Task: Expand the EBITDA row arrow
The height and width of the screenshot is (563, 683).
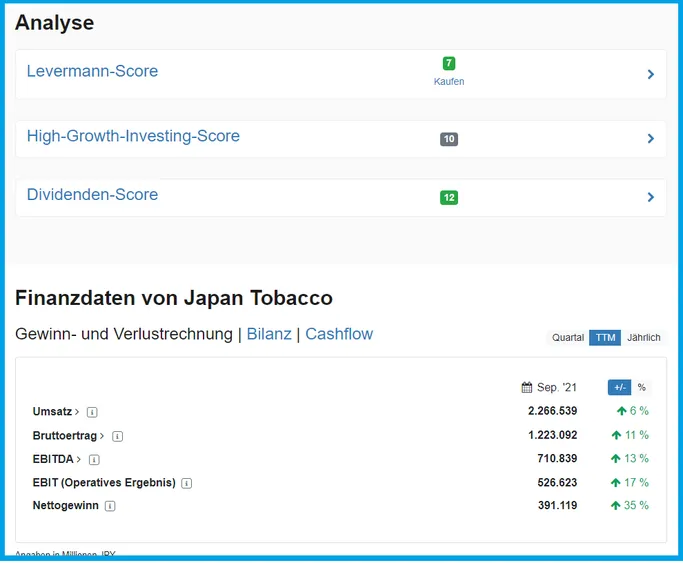Action: (79, 459)
